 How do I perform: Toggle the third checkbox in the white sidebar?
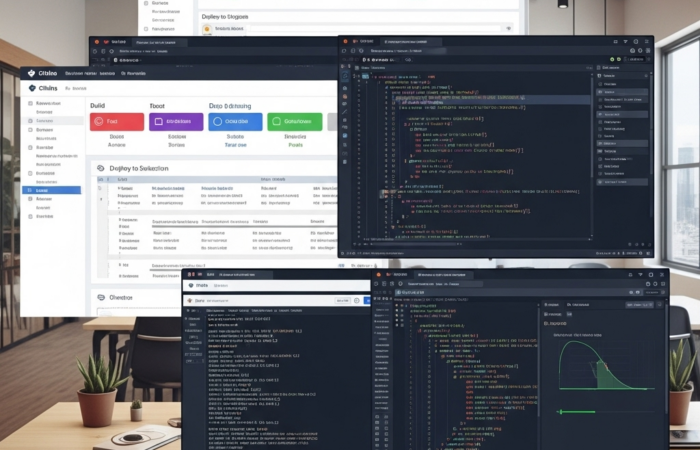tap(31, 130)
